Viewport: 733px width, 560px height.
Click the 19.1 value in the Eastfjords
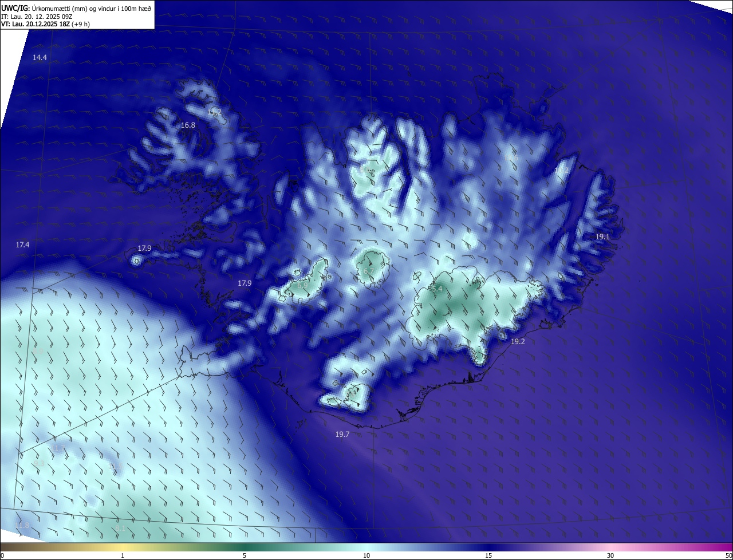point(602,236)
